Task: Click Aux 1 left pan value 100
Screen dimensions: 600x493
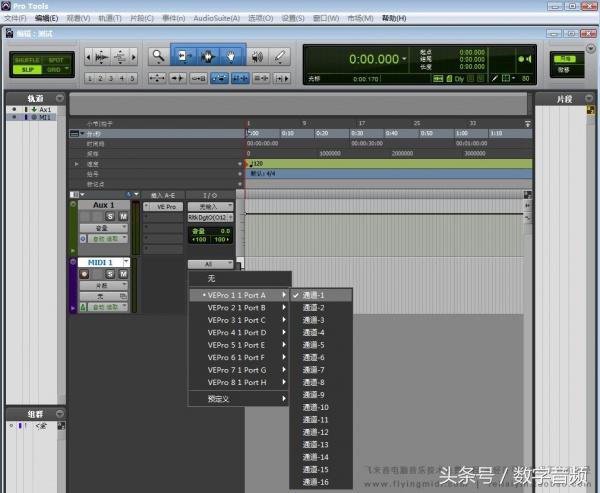Action: click(x=200, y=240)
